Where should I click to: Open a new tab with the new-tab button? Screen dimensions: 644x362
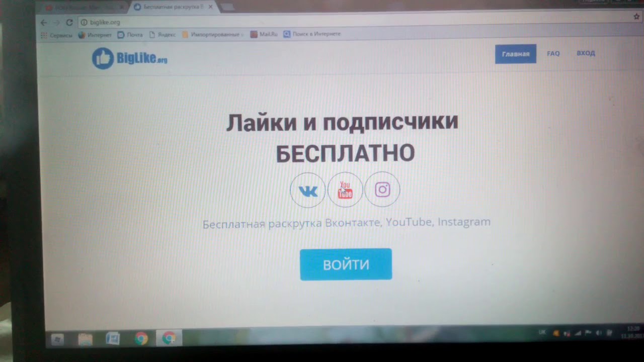(x=227, y=7)
